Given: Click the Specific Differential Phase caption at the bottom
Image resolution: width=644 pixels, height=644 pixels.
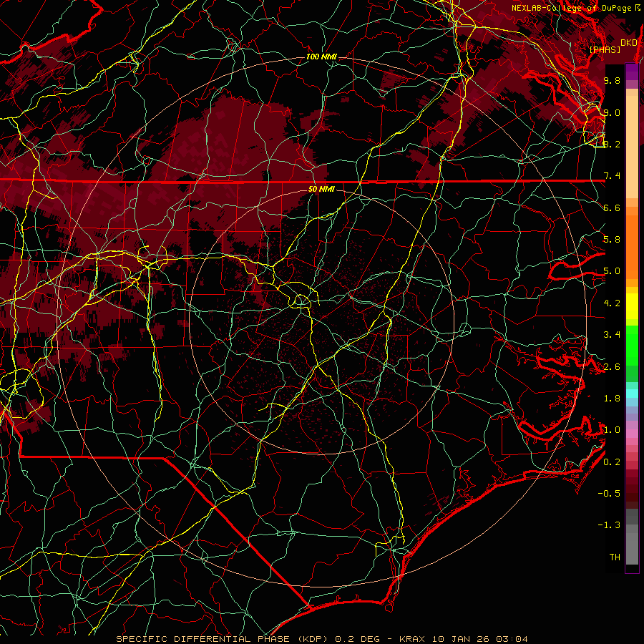Looking at the screenshot, I should pos(321,639).
